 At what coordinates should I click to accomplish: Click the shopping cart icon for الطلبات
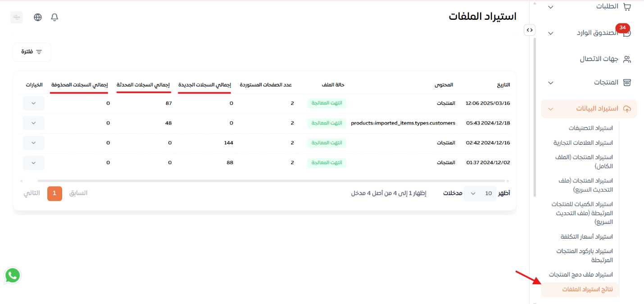pyautogui.click(x=627, y=6)
